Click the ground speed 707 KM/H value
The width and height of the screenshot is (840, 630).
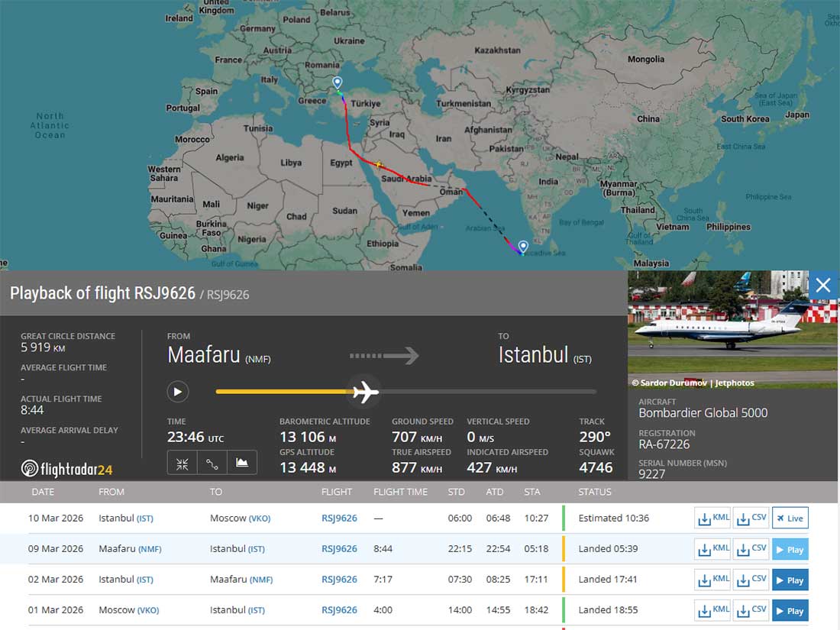pos(417,437)
